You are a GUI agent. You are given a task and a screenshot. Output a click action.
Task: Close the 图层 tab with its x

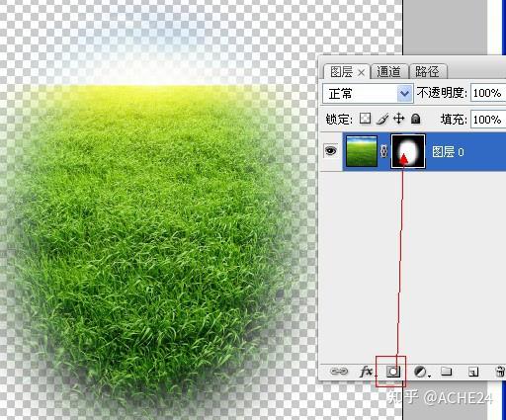[x=362, y=72]
